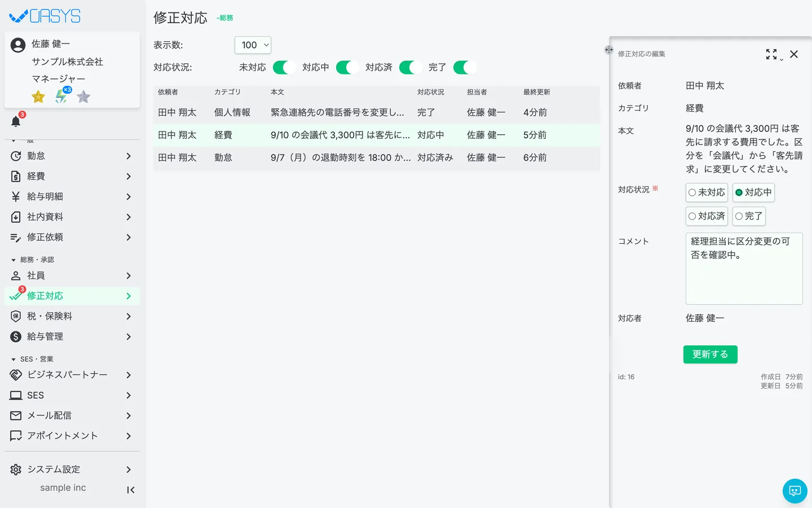This screenshot has height=508, width=812.
Task: Click the 社員 person icon
Action: click(16, 275)
